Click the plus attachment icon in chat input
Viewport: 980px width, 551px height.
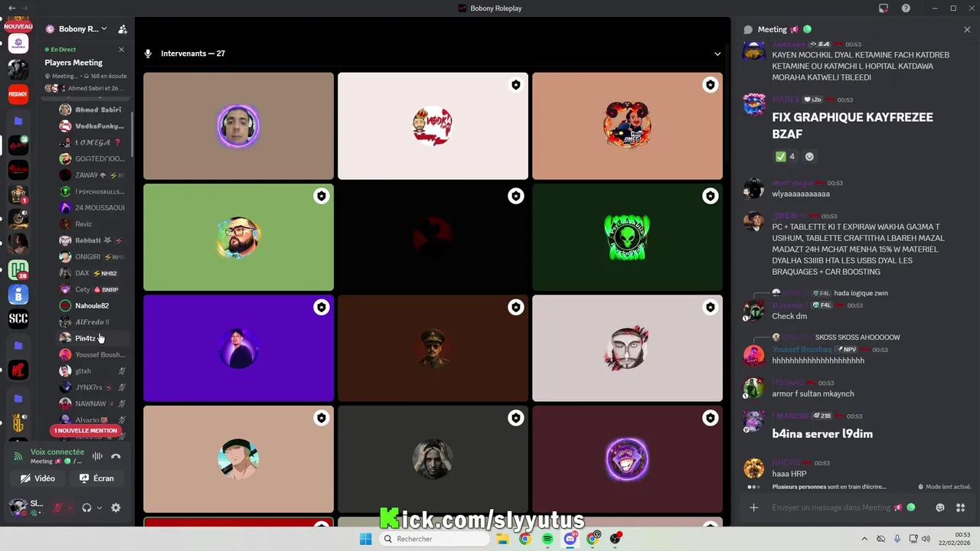(x=754, y=507)
